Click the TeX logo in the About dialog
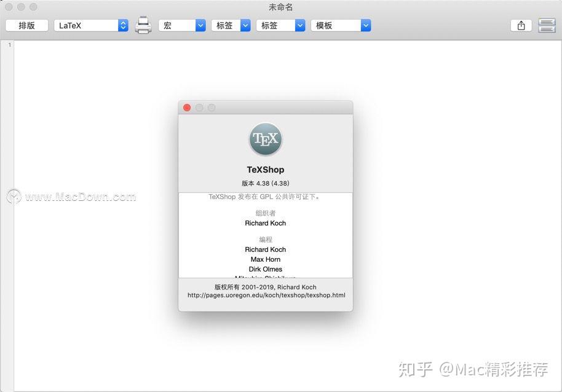562x392 pixels. (266, 139)
